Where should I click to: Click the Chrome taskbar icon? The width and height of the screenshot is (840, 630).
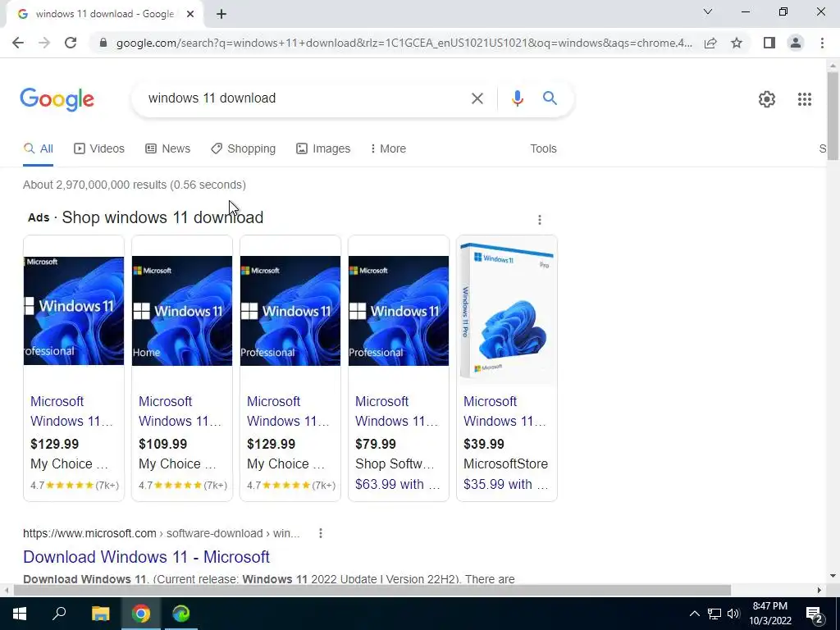141,614
